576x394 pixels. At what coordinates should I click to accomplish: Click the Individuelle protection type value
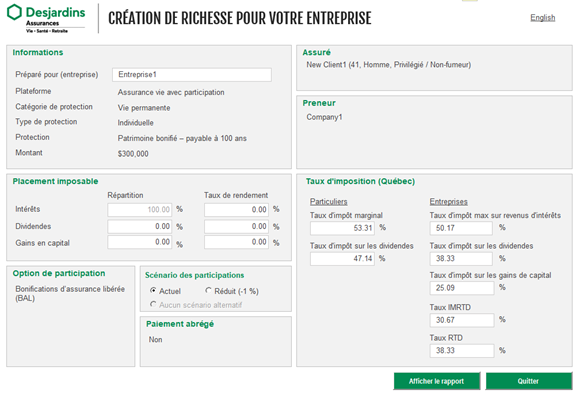[x=136, y=123]
